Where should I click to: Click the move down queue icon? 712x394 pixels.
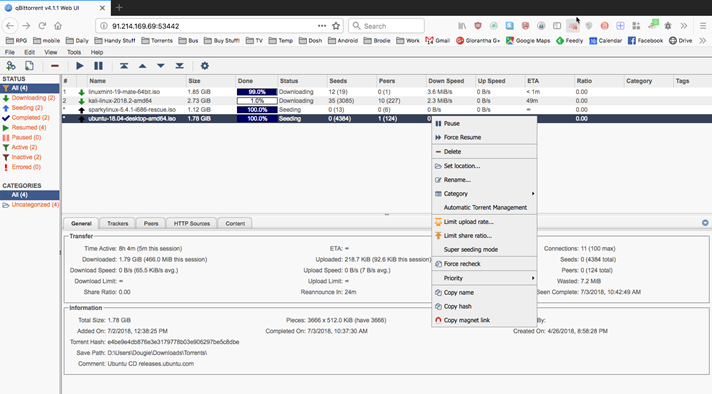click(161, 66)
